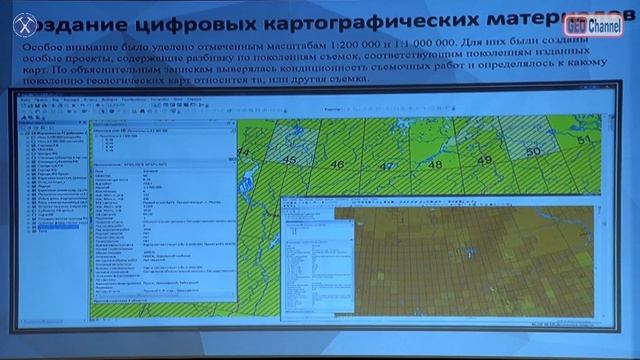The height and width of the screenshot is (360, 640).
Task: Click map sheet 44 at the map's left edge
Action: click(244, 152)
